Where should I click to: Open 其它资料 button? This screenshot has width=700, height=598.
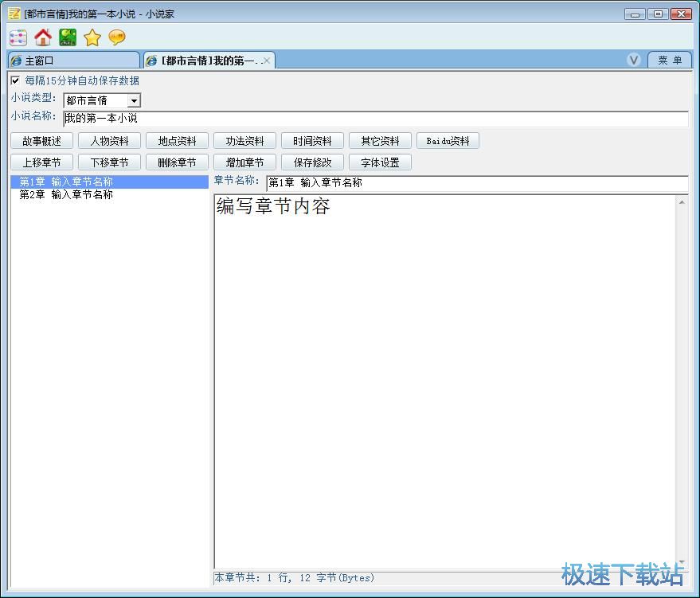[381, 141]
